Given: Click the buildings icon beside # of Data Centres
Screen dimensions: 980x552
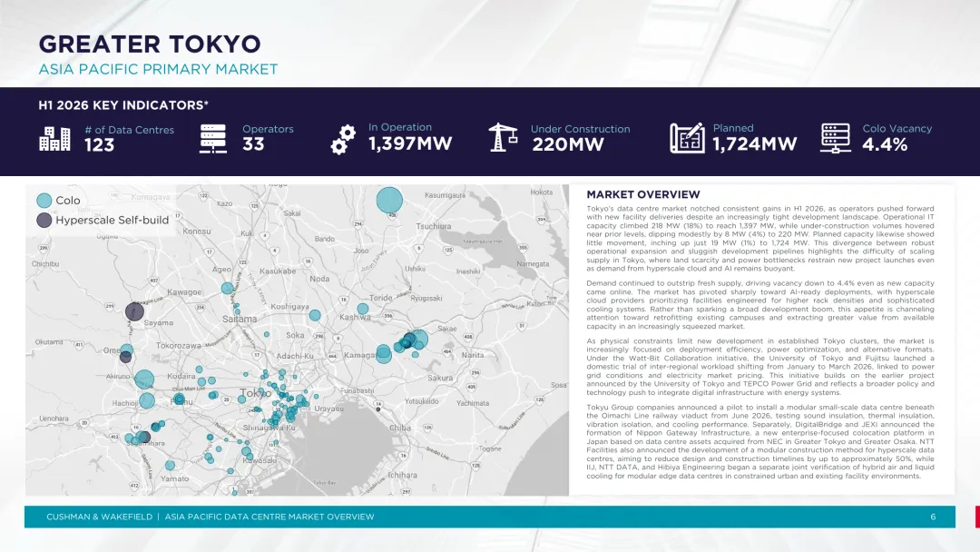Looking at the screenshot, I should tap(55, 138).
